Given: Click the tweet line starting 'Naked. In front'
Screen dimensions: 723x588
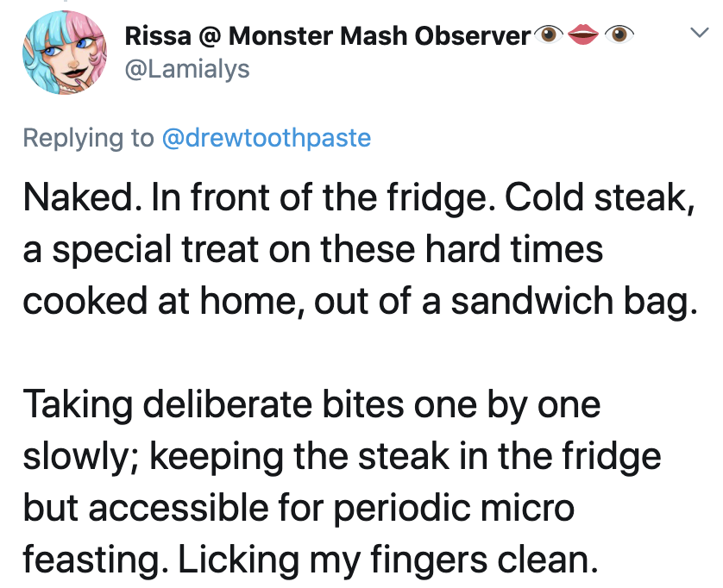Looking at the screenshot, I should click(x=359, y=197).
